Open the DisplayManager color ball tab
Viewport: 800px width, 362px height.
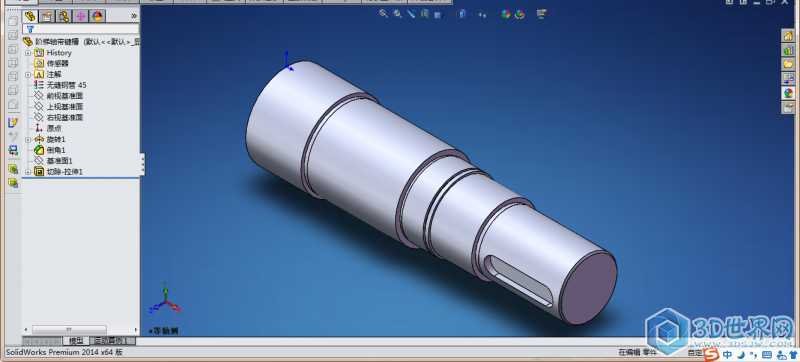97,16
